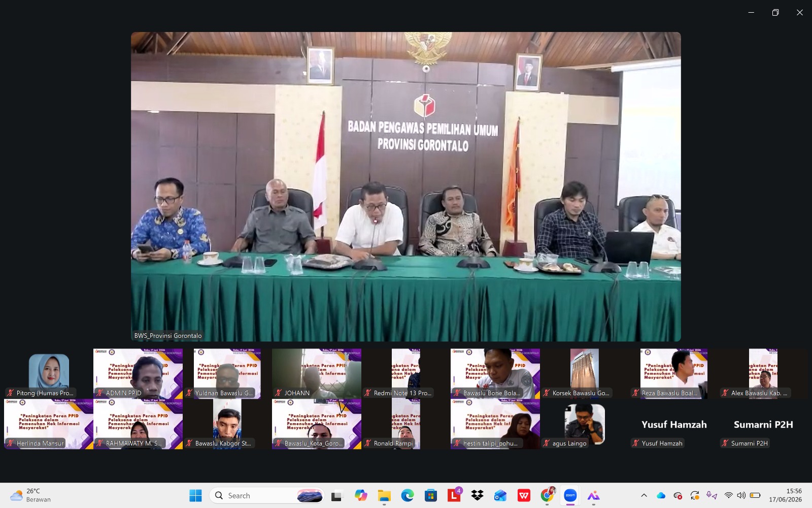Click agus Laingo's muted microphone icon

pos(546,443)
